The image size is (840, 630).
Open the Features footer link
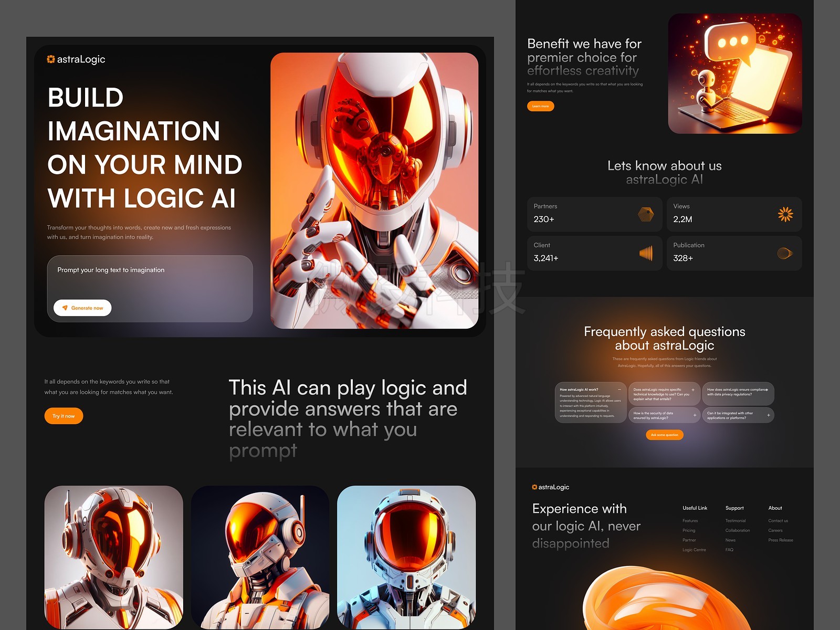pos(690,521)
